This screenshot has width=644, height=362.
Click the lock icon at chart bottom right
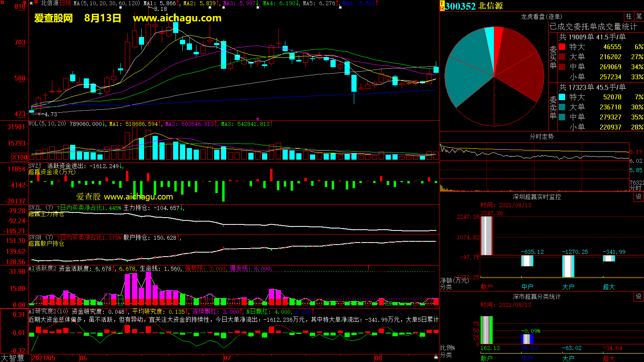pos(436,357)
